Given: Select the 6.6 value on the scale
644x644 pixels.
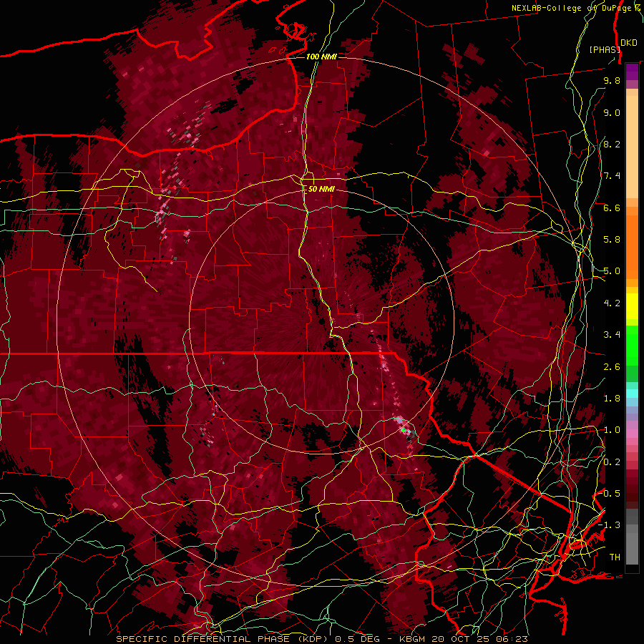Looking at the screenshot, I should pyautogui.click(x=612, y=208).
